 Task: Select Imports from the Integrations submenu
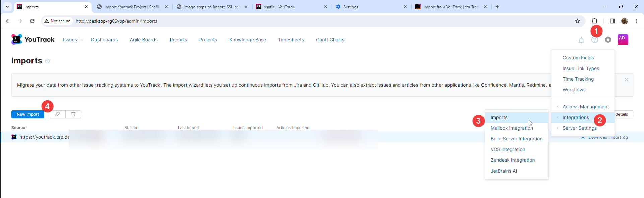[499, 117]
